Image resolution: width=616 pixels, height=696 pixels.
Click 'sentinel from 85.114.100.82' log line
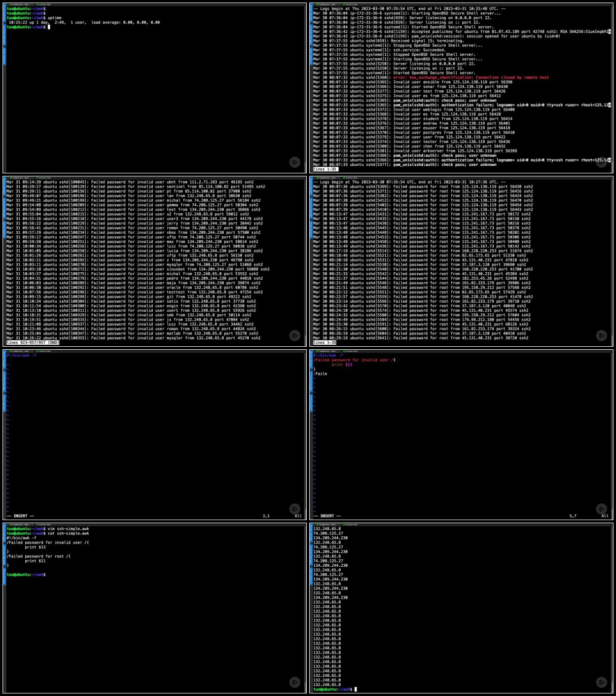(x=136, y=187)
